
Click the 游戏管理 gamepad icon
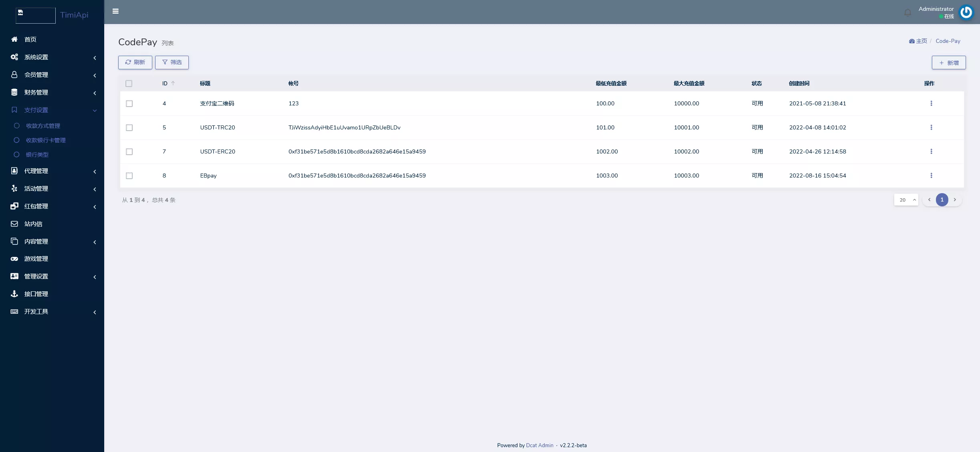pos(14,259)
